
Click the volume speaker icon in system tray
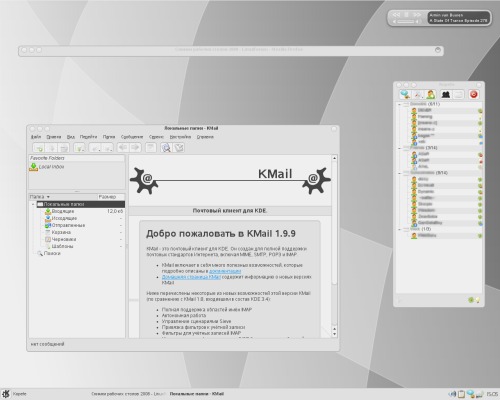453,394
